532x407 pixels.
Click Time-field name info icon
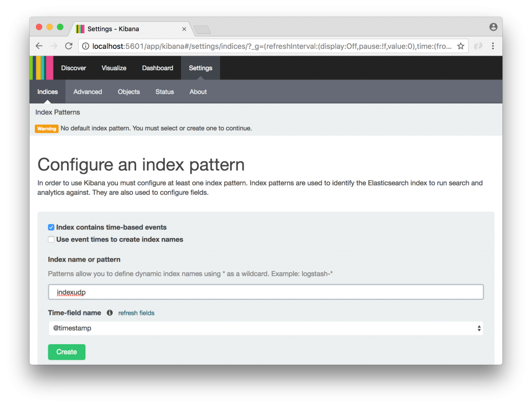coord(110,312)
